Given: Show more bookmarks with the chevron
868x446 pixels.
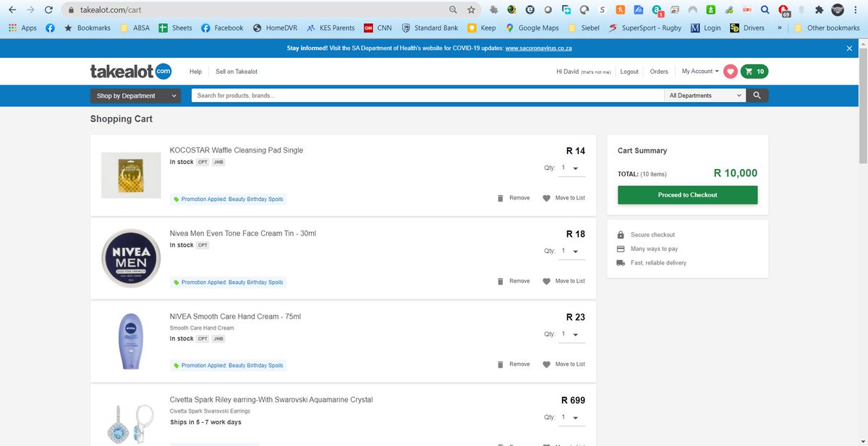Looking at the screenshot, I should click(x=780, y=28).
